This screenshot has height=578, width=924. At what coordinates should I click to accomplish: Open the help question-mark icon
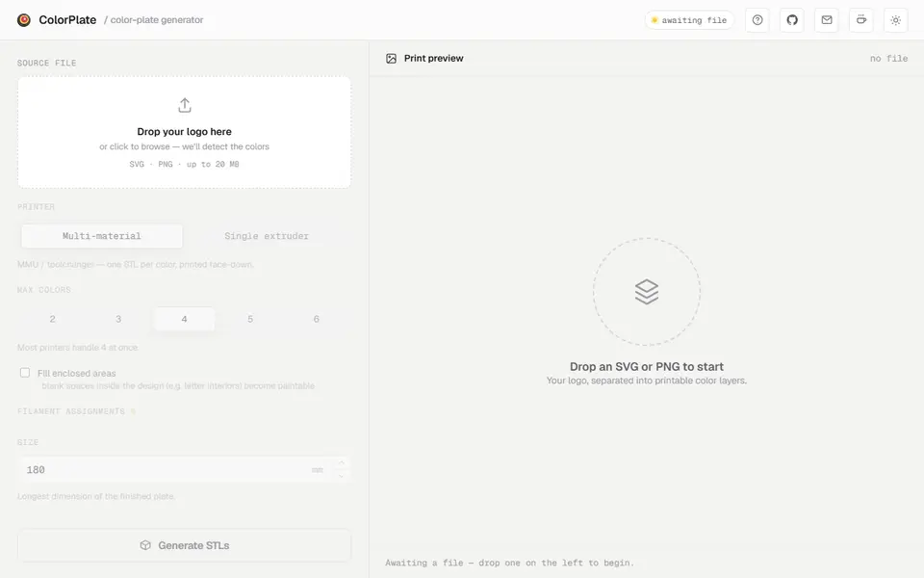tap(757, 20)
